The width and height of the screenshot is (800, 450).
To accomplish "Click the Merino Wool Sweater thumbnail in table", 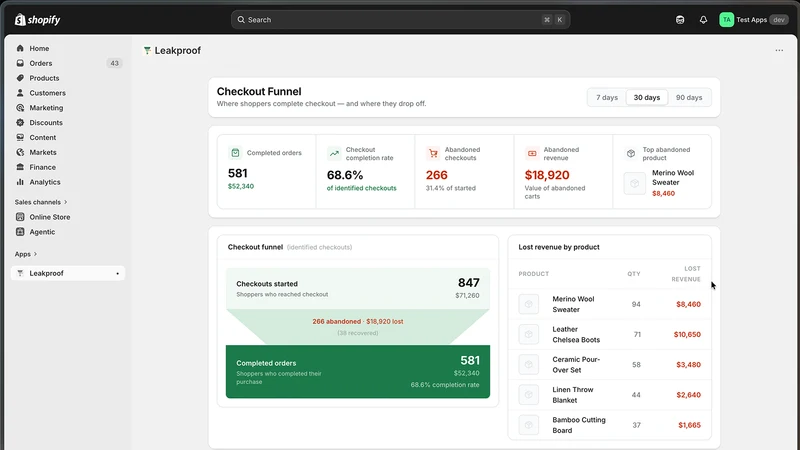I will pos(529,304).
